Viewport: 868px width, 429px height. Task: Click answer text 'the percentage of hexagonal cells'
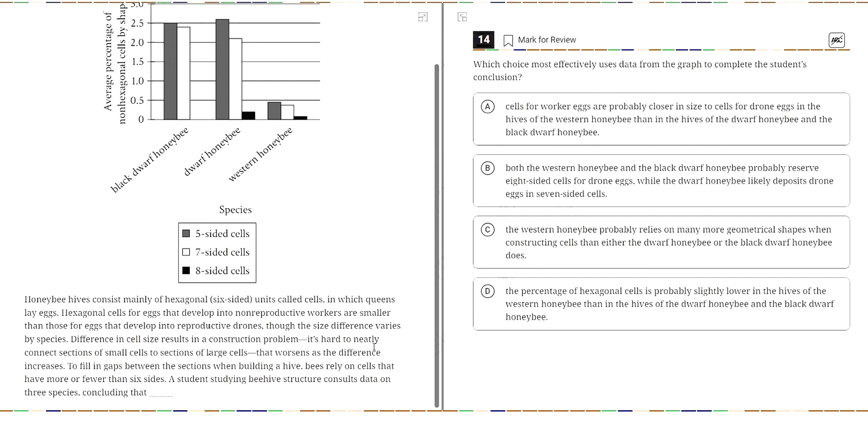click(669, 304)
